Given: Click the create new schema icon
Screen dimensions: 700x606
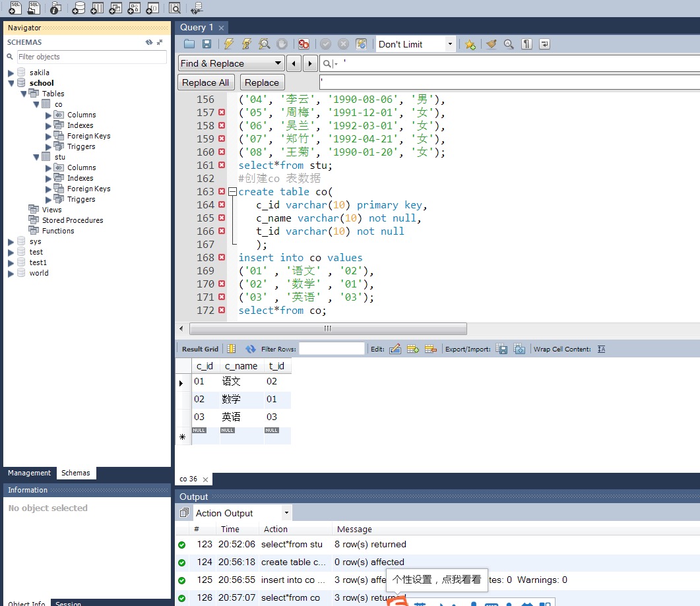Looking at the screenshot, I should pyautogui.click(x=79, y=8).
